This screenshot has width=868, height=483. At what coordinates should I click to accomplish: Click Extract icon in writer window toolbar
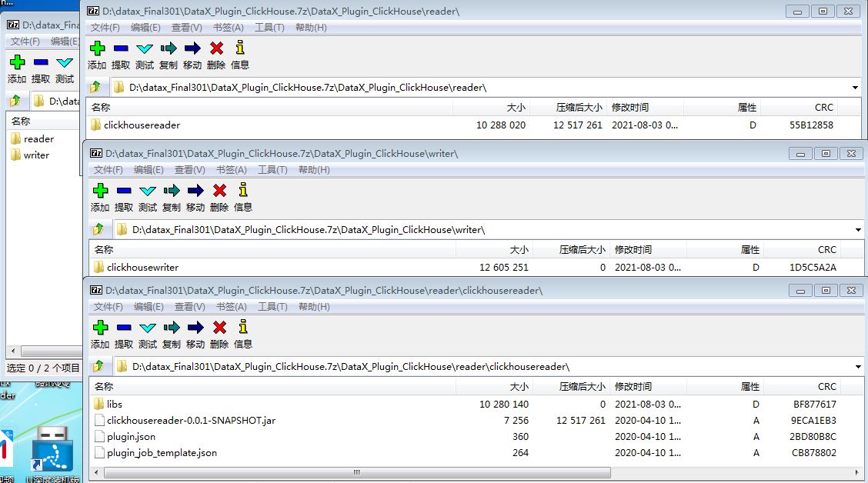[124, 190]
